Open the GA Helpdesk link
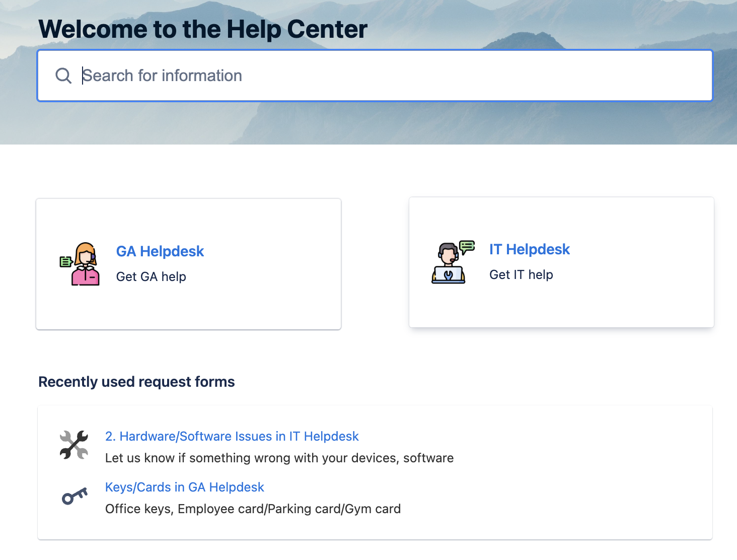Viewport: 737px width, 560px height. tap(160, 251)
